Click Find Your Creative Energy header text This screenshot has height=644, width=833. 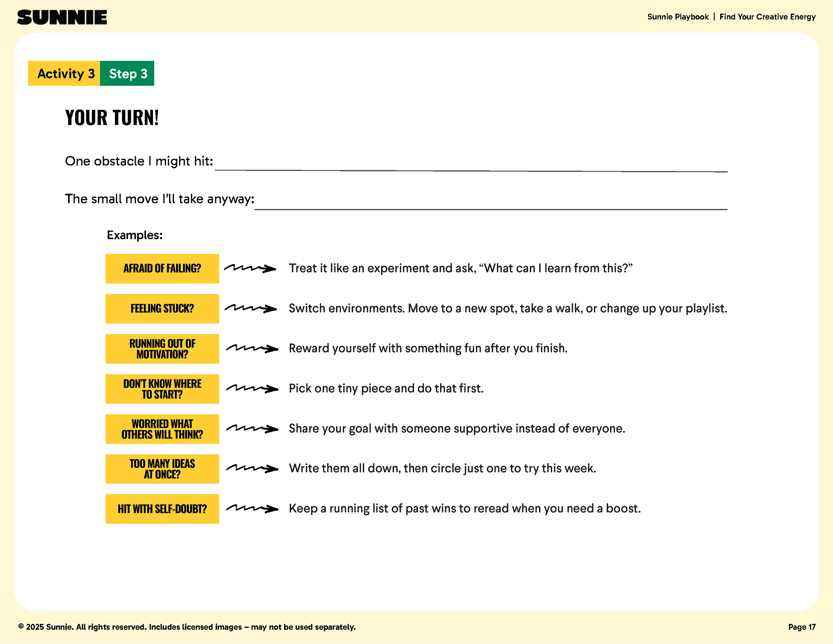tap(767, 17)
